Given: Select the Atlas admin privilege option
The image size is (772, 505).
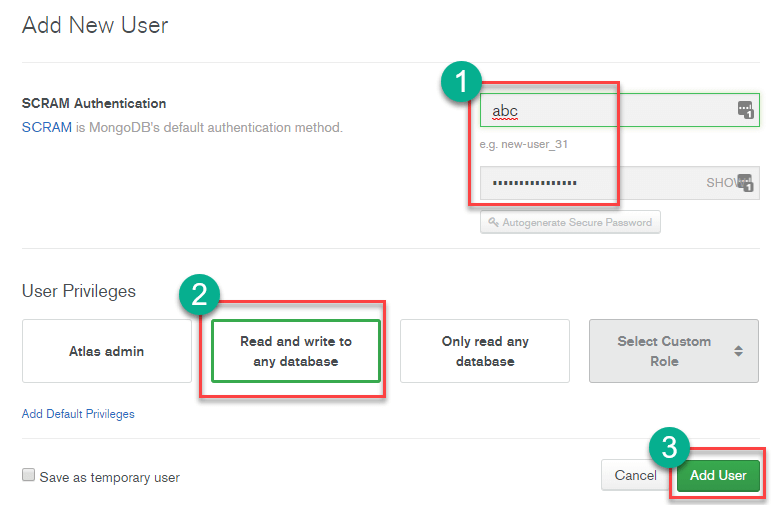Looking at the screenshot, I should click(x=107, y=351).
